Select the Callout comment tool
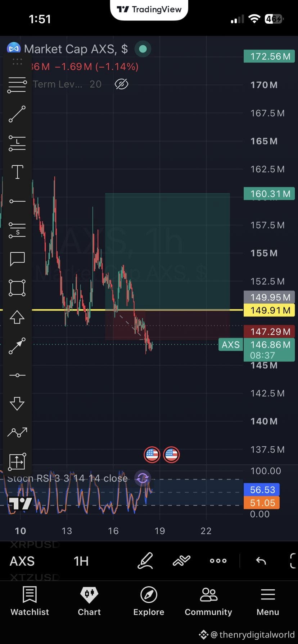This screenshot has width=298, height=644. [17, 259]
